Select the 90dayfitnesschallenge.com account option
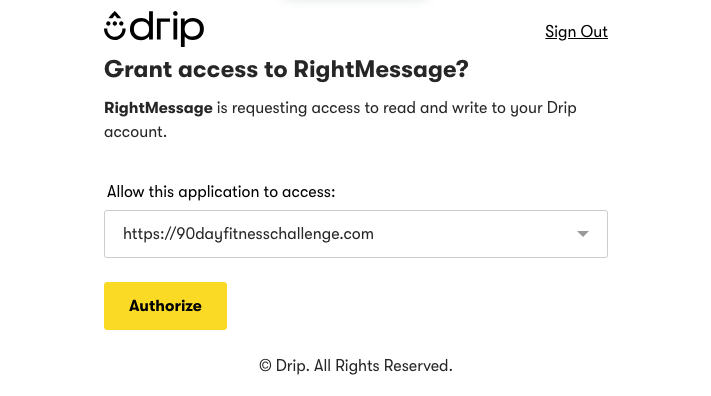711x396 pixels. [248, 234]
